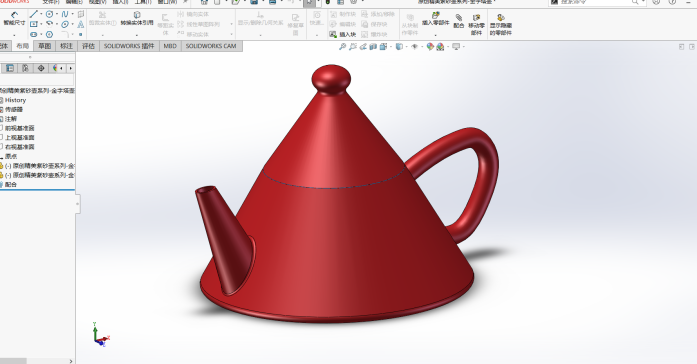This screenshot has height=364, width=697.
Task: Expand the Hide/Show Items dropdown arrow
Action: pyautogui.click(x=421, y=47)
